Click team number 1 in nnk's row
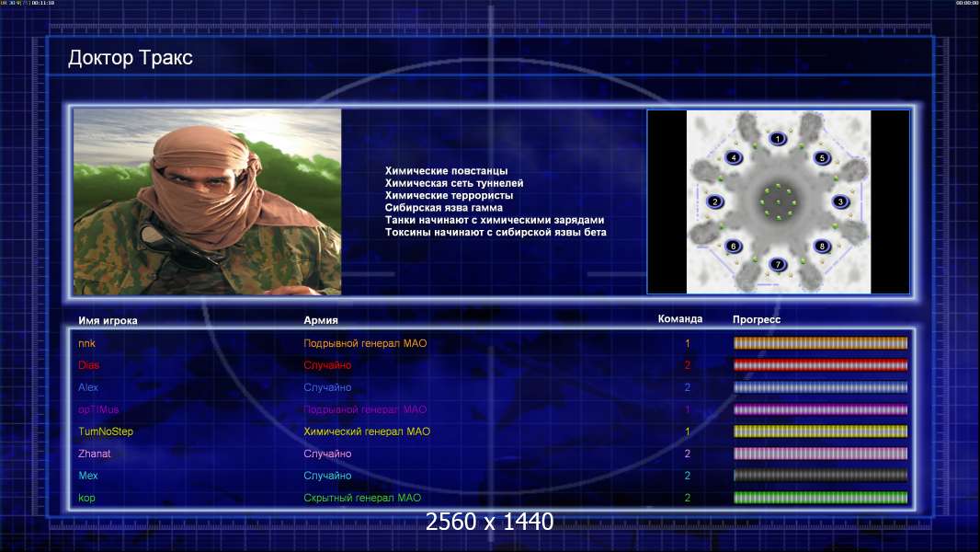 [x=688, y=343]
